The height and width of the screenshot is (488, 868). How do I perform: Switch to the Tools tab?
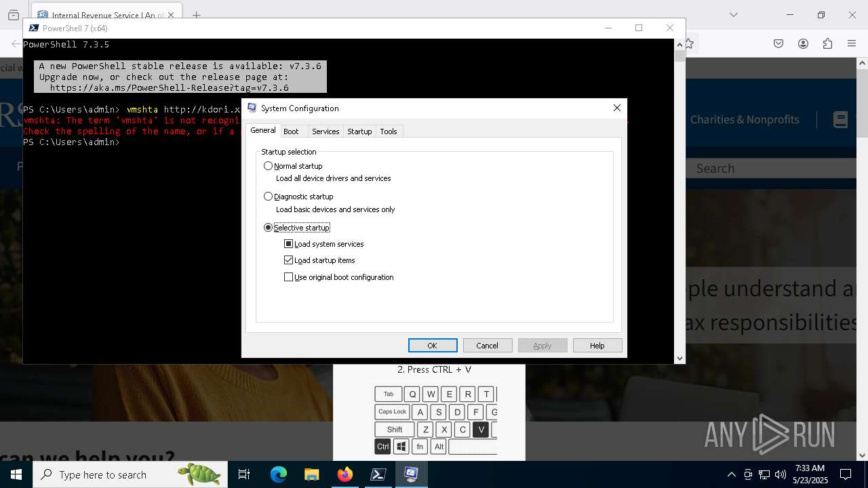tap(389, 131)
